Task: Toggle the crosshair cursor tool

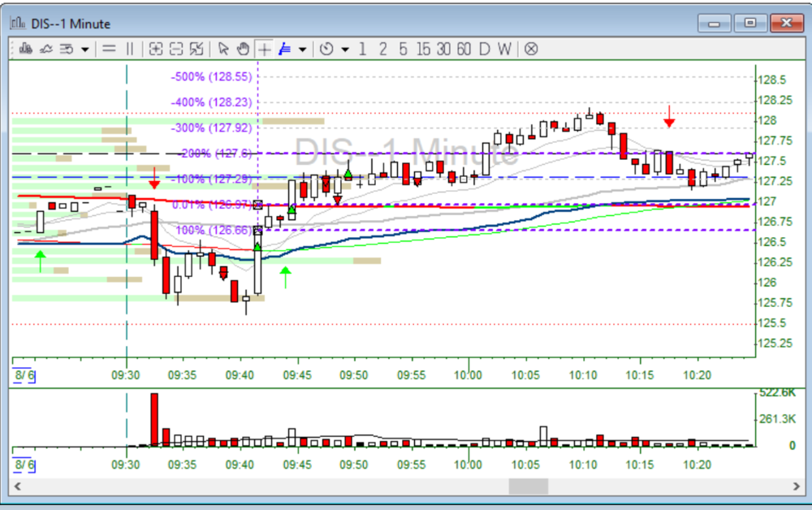Action: tap(264, 49)
